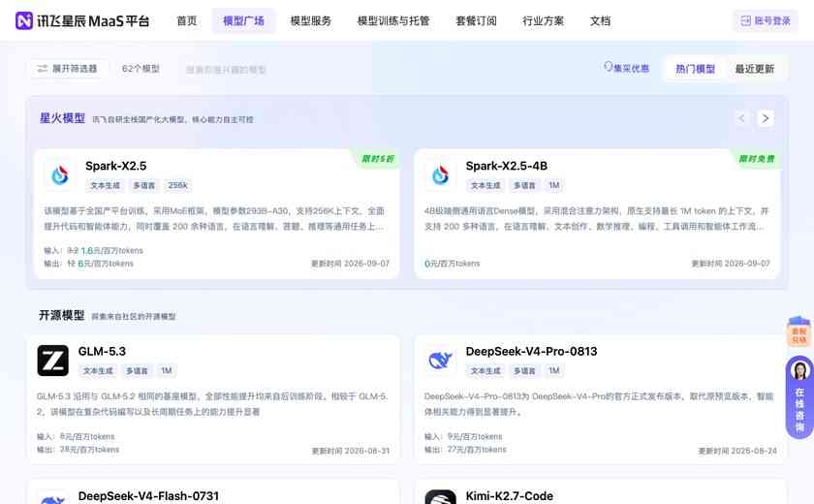Screen dimensions: 814x504
Task: Click the Kimi-K2.7-Code logo icon
Action: [440, 497]
